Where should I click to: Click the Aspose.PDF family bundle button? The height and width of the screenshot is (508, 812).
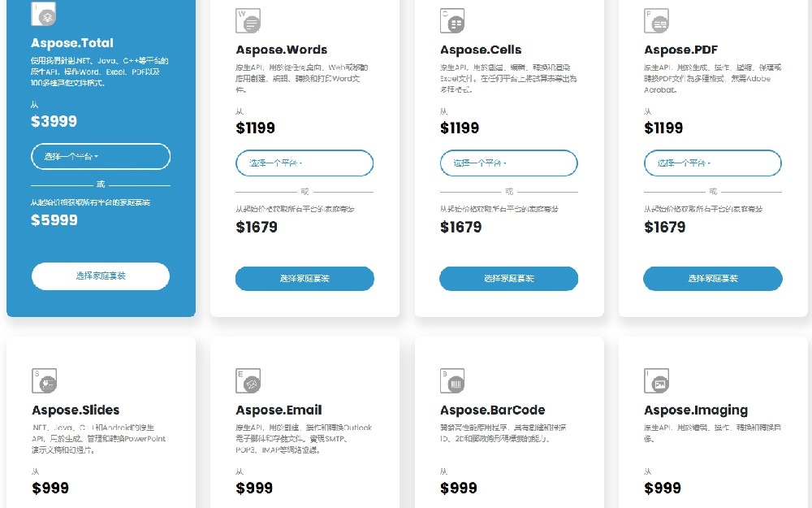(x=713, y=279)
